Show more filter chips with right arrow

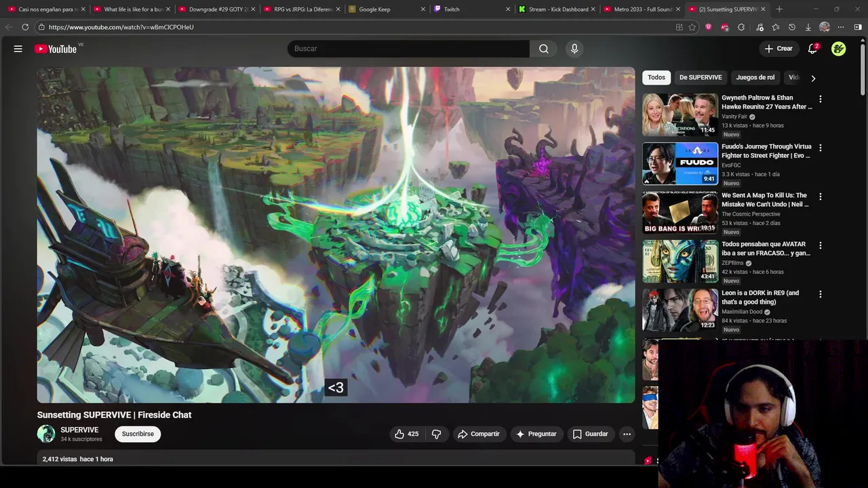pyautogui.click(x=813, y=78)
